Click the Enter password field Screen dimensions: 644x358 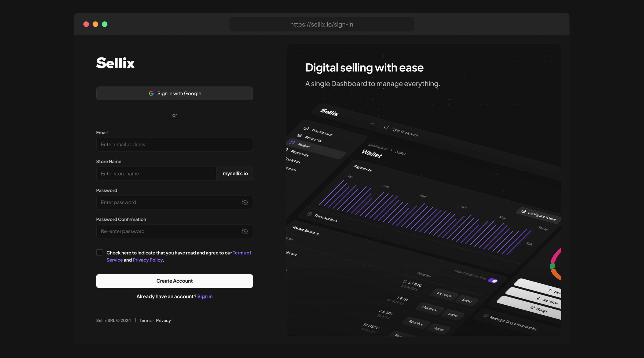click(x=174, y=202)
